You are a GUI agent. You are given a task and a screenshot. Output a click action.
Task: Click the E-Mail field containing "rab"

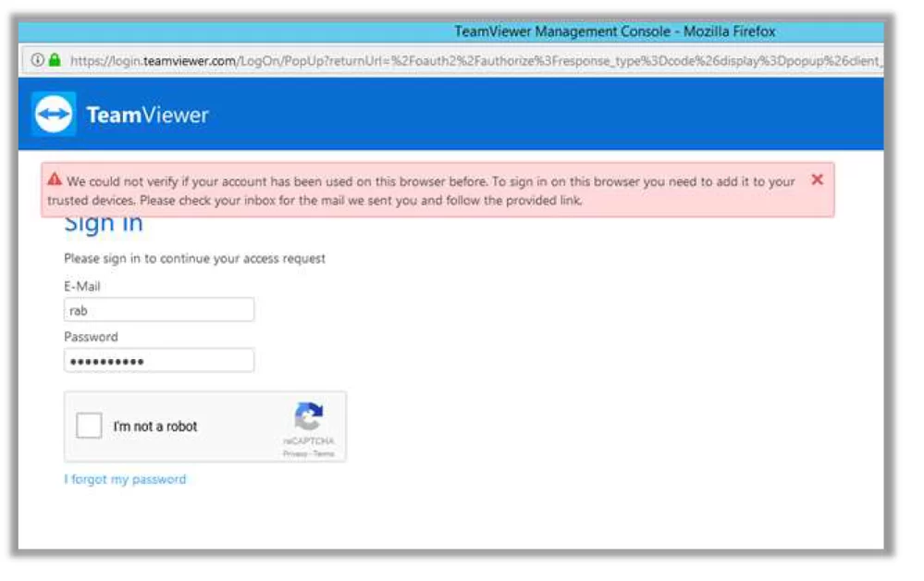coord(157,309)
